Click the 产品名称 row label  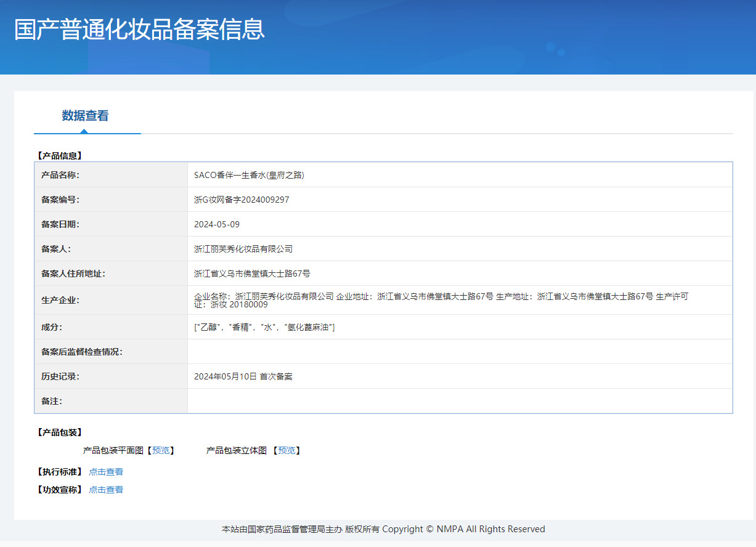pyautogui.click(x=60, y=175)
